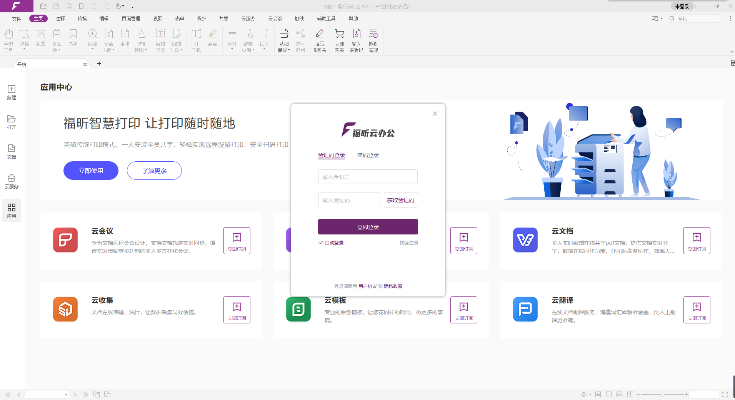Open the 文件 menu in the ribbon
735x400 pixels.
(14, 19)
